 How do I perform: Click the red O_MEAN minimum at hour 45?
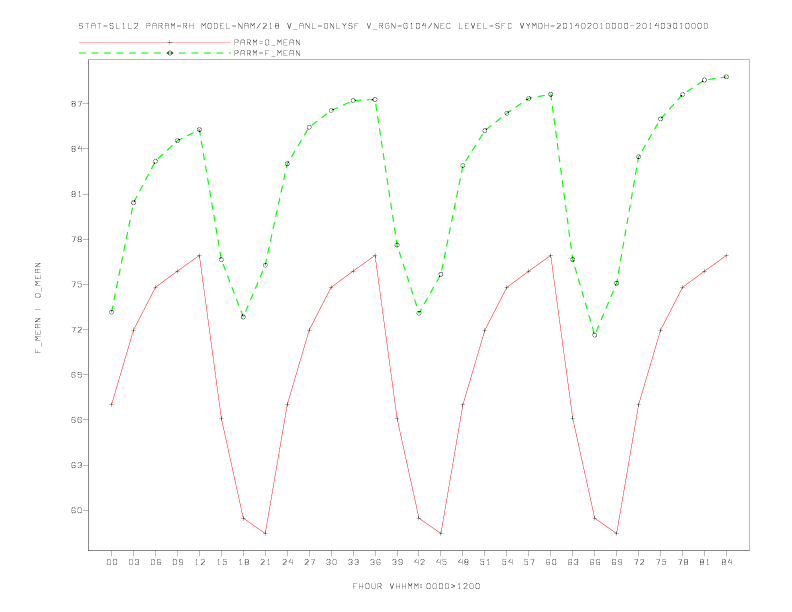coord(441,533)
